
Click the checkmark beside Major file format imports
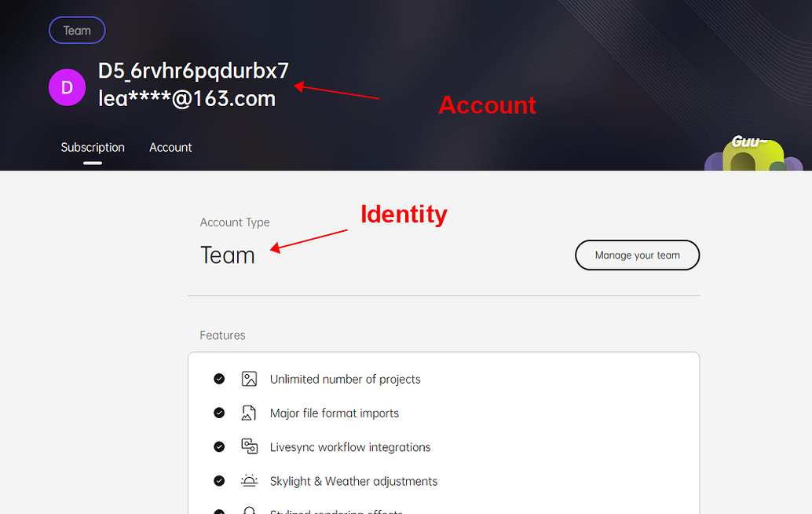219,412
